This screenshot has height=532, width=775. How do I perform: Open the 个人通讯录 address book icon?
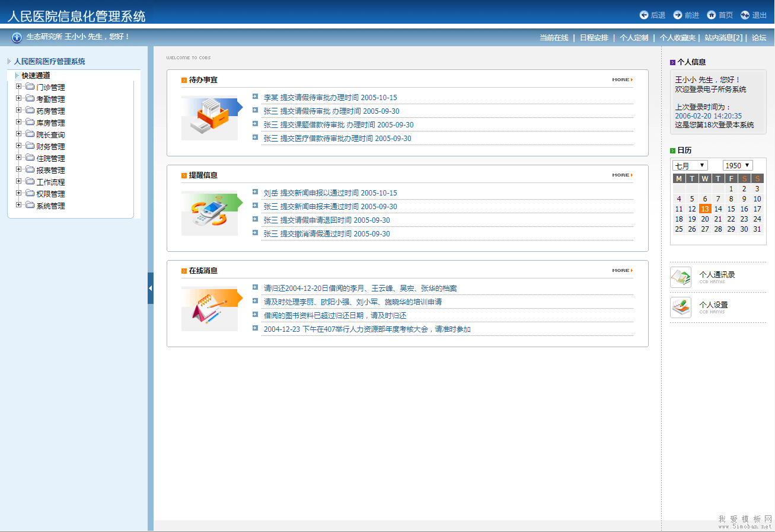(681, 277)
